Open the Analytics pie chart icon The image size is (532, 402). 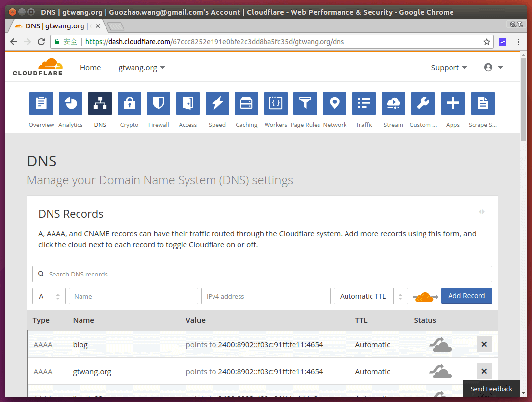[71, 103]
